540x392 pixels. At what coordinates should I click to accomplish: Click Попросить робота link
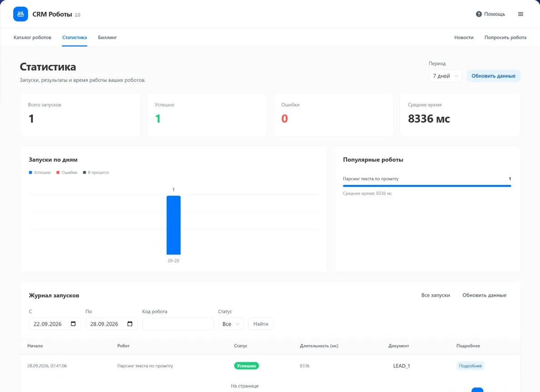[505, 37]
